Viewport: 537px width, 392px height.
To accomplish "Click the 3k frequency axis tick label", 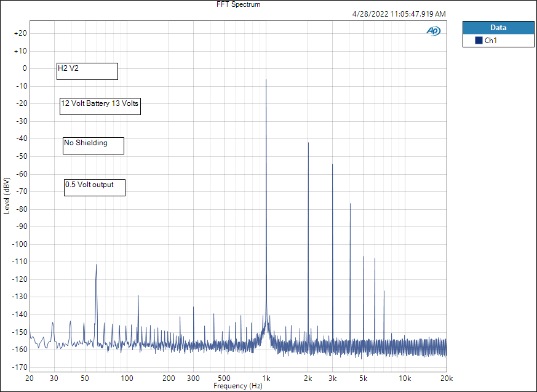I will point(333,378).
